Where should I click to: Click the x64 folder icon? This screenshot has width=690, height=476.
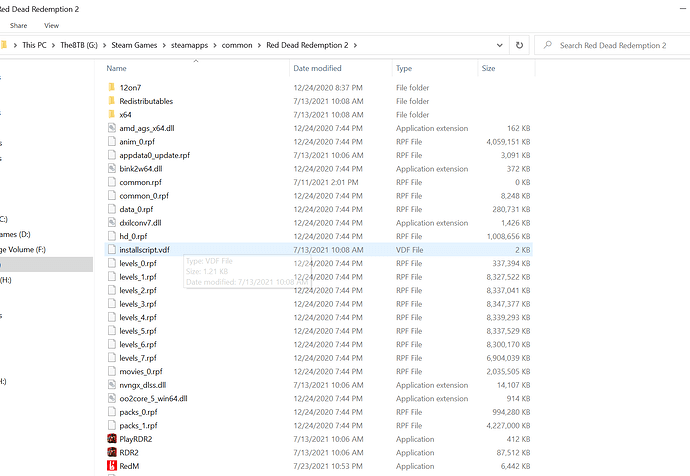pyautogui.click(x=112, y=114)
